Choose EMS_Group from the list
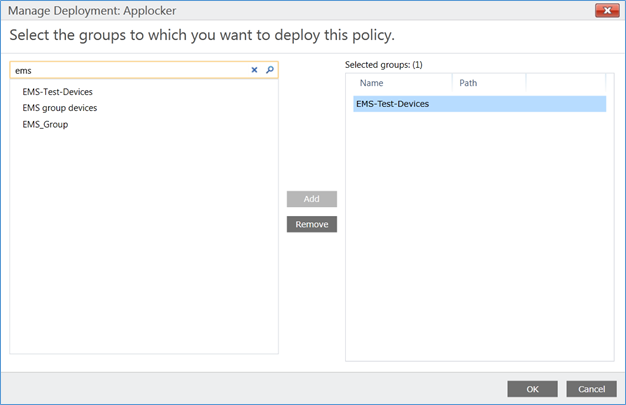This screenshot has width=626, height=405. 45,124
